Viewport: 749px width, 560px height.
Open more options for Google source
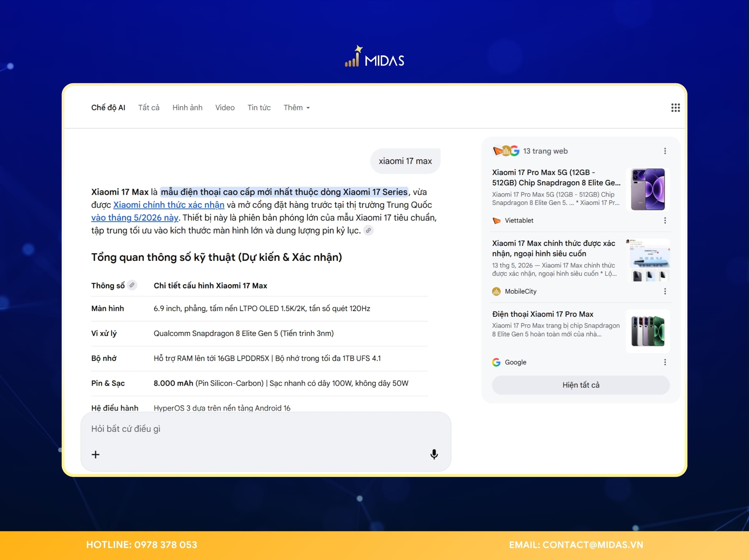tap(665, 362)
